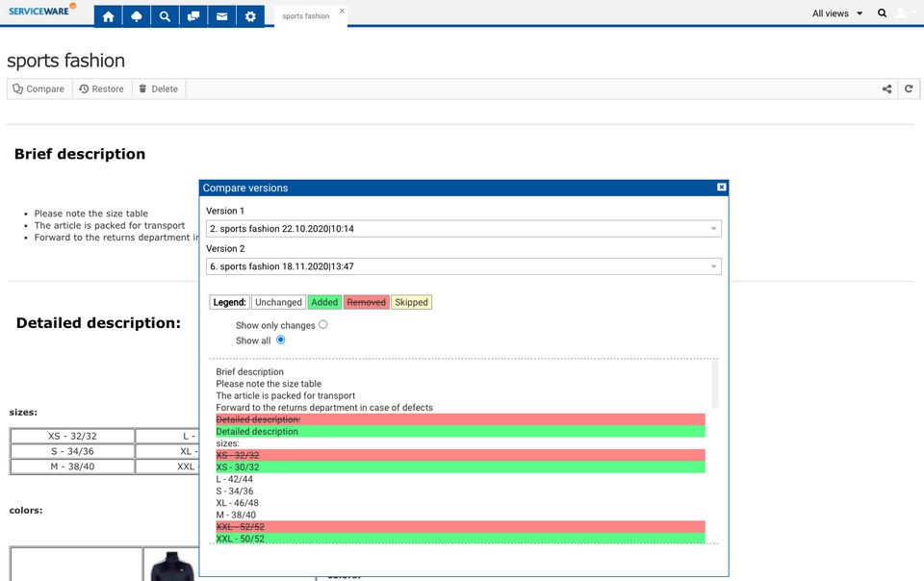Image resolution: width=924 pixels, height=581 pixels.
Task: Open the search icon in blue navigation bar
Action: pyautogui.click(x=165, y=16)
